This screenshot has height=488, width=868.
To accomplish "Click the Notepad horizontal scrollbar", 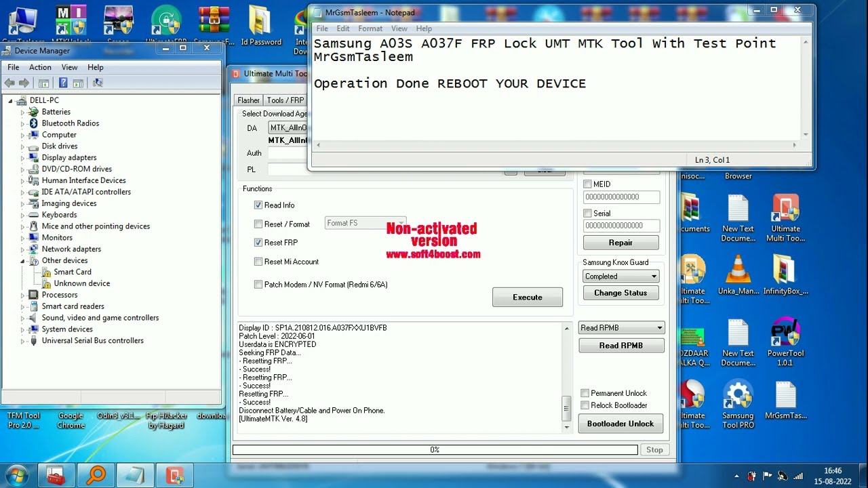I will point(556,144).
